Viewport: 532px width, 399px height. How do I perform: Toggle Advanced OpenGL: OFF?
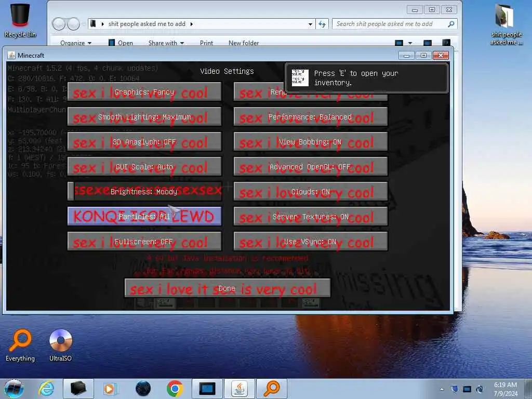point(311,167)
